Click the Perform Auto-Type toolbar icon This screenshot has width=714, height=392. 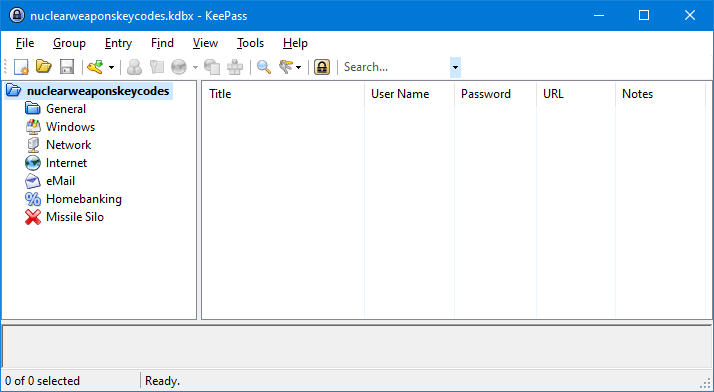(x=235, y=67)
